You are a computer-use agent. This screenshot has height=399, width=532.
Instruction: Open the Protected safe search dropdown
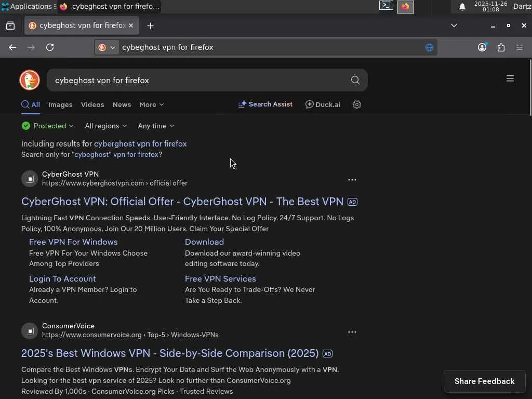[48, 126]
